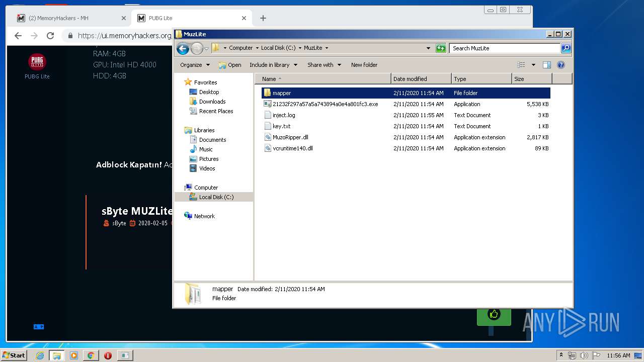644x362 pixels.
Task: Open recent locations dropdown beside Forward arrow
Action: [206, 49]
